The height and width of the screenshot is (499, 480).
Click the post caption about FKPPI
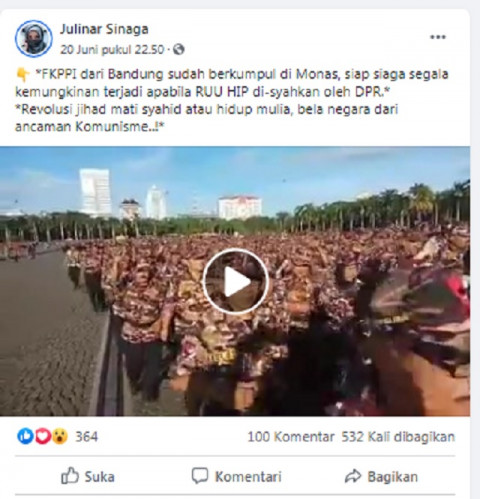tap(232, 100)
